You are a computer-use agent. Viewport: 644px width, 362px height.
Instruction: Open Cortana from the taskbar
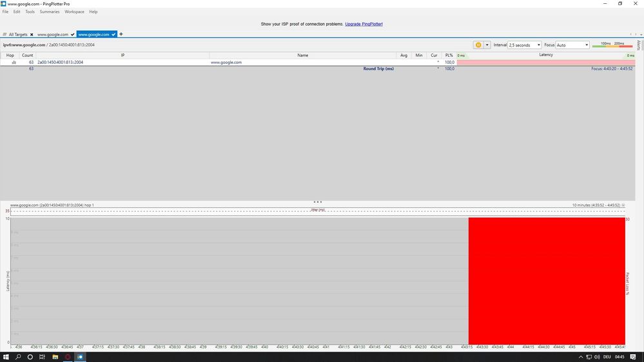(30, 357)
